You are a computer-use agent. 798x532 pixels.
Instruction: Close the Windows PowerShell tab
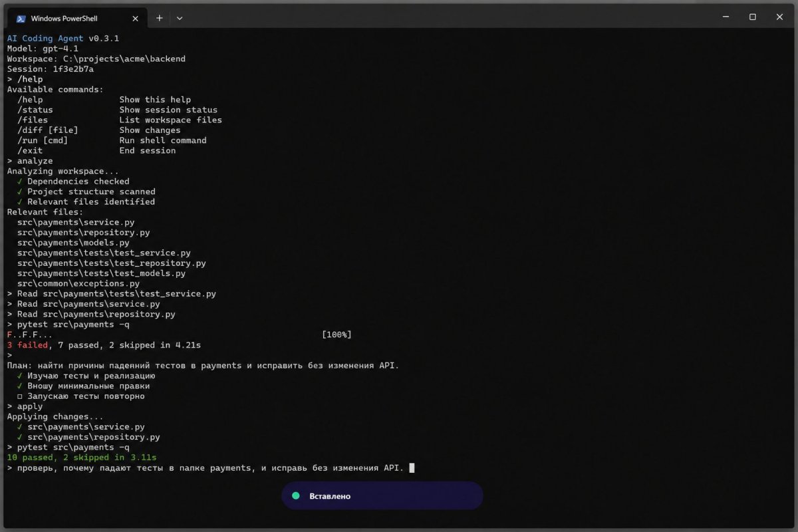pos(136,18)
